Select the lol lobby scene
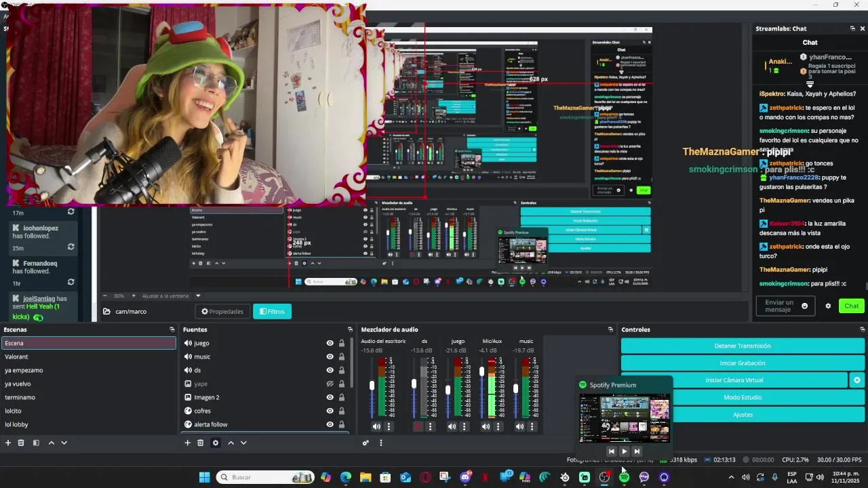 tap(89, 424)
